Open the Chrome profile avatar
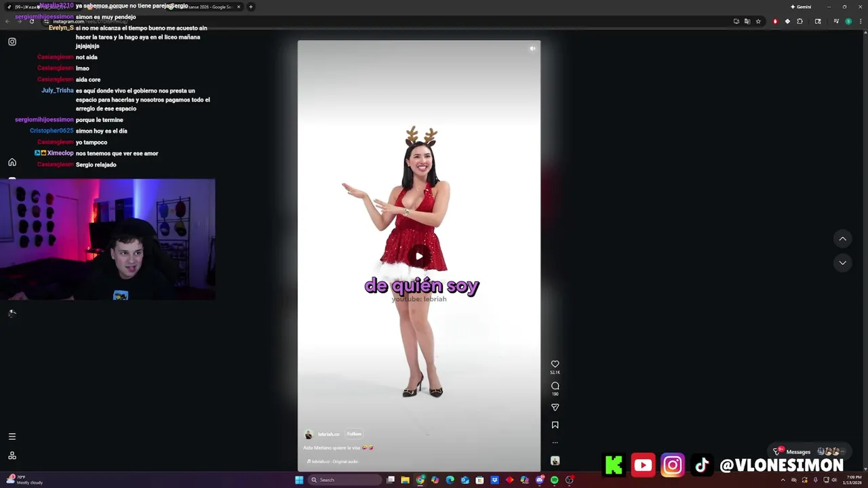Viewport: 868px width, 488px height. click(848, 22)
